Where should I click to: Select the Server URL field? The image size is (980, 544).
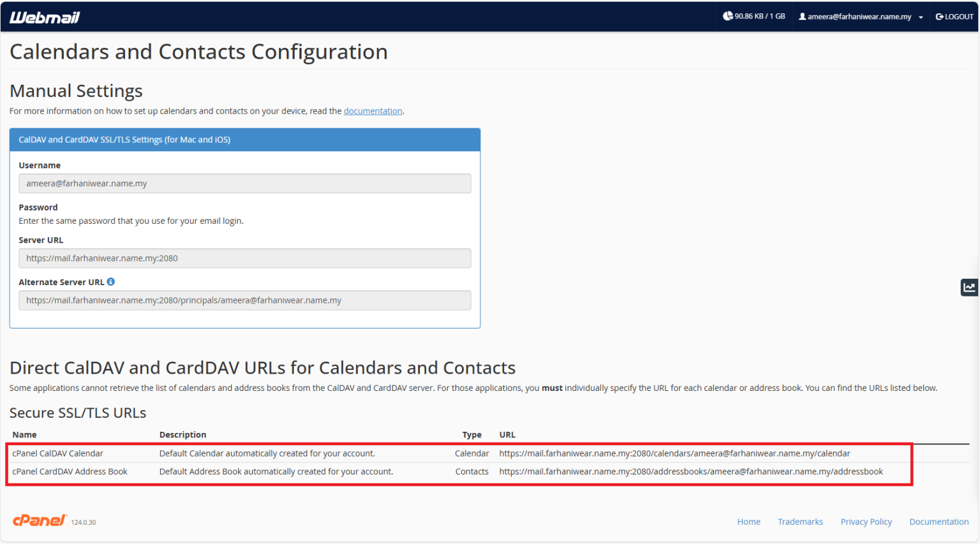[x=245, y=258]
